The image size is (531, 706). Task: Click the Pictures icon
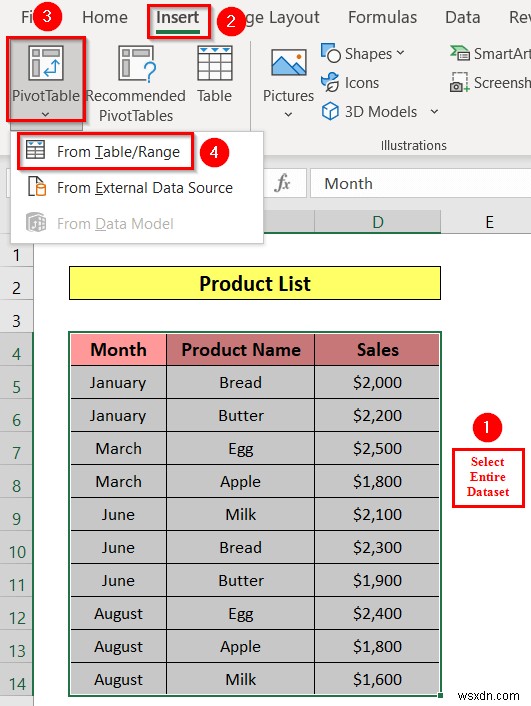pyautogui.click(x=289, y=63)
